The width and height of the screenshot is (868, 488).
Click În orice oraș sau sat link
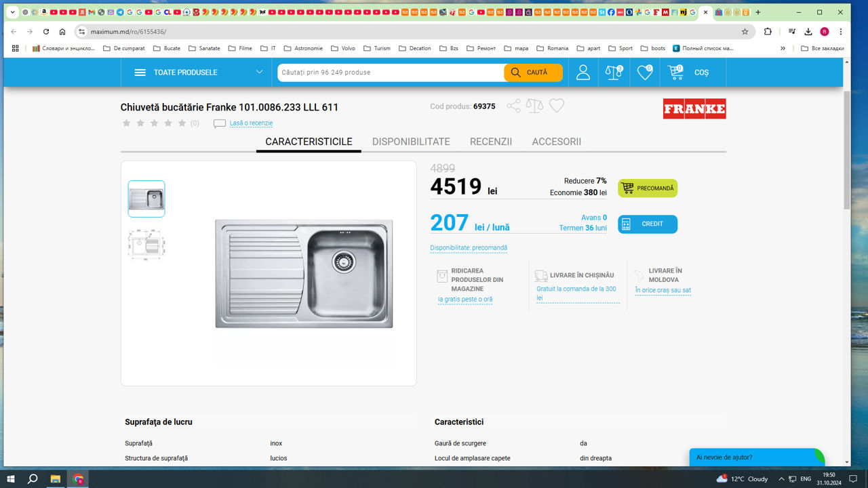click(663, 290)
